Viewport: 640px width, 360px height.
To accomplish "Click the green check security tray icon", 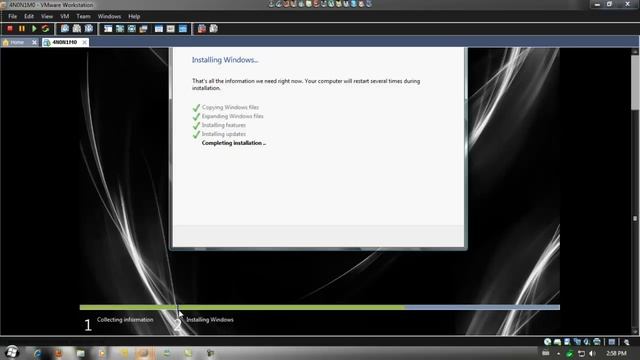I will pos(570,353).
